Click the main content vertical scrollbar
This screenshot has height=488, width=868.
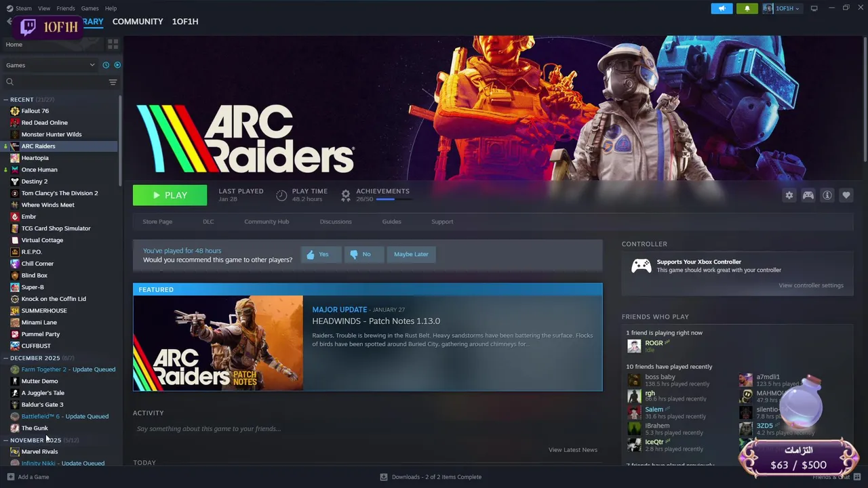(864, 98)
